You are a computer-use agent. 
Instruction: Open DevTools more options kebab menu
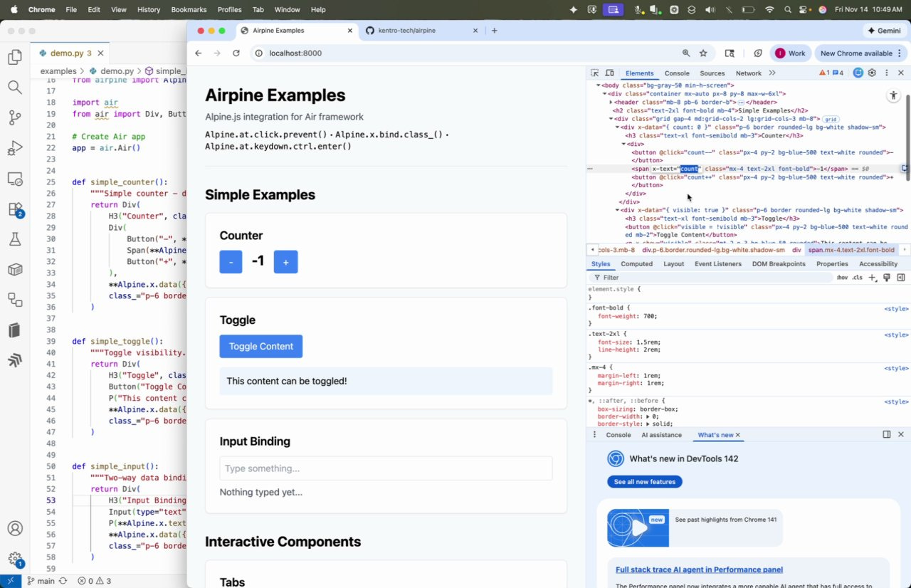coord(886,73)
